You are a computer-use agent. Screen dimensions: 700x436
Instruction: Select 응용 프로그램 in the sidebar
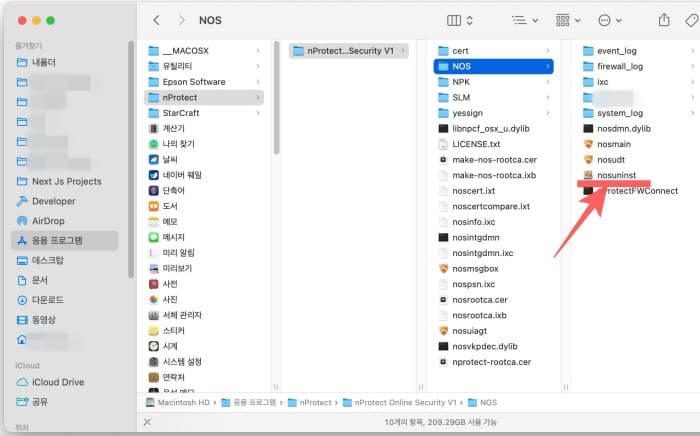click(65, 241)
